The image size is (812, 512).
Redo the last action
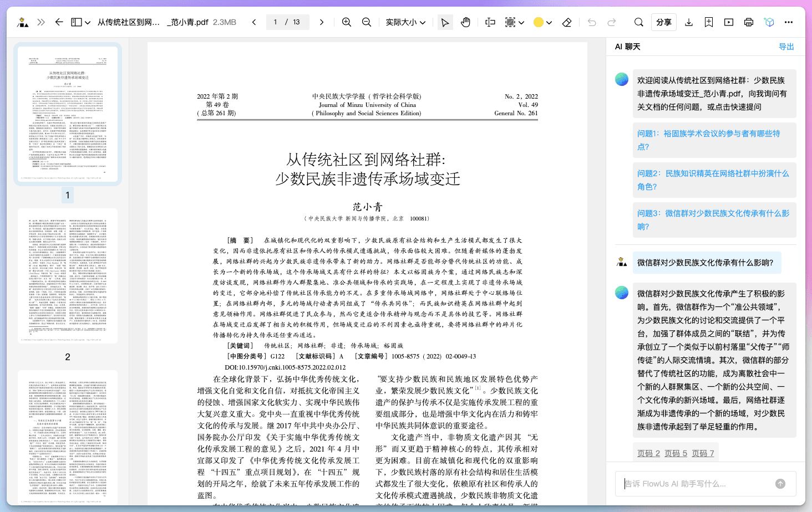[612, 22]
